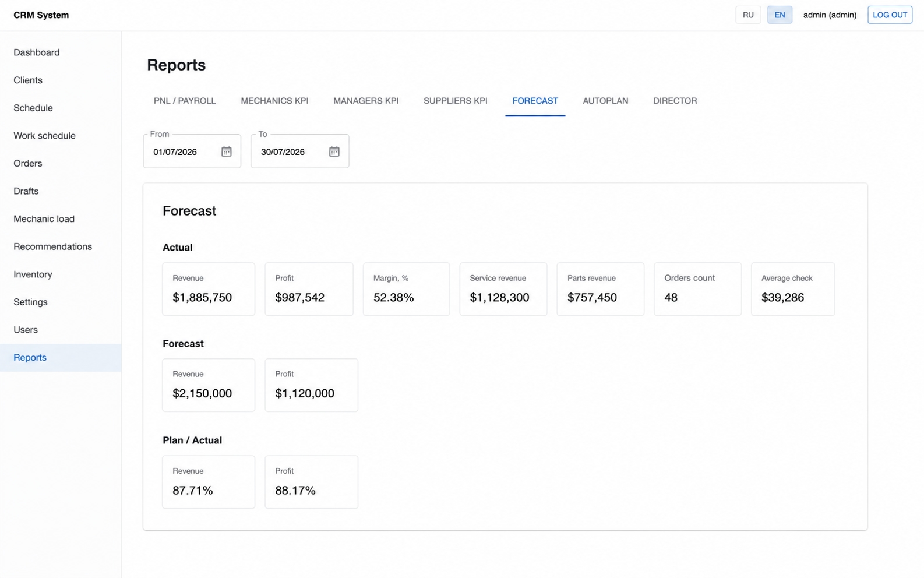The image size is (924, 578).
Task: Click the CRM System title
Action: [41, 15]
